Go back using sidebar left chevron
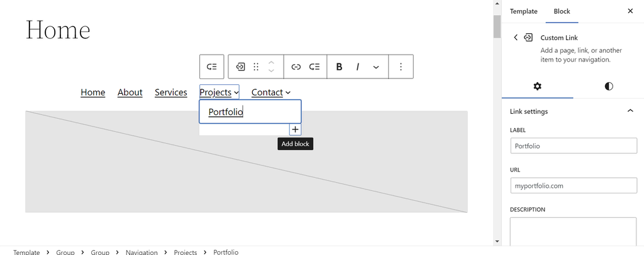This screenshot has width=644, height=255. click(516, 38)
